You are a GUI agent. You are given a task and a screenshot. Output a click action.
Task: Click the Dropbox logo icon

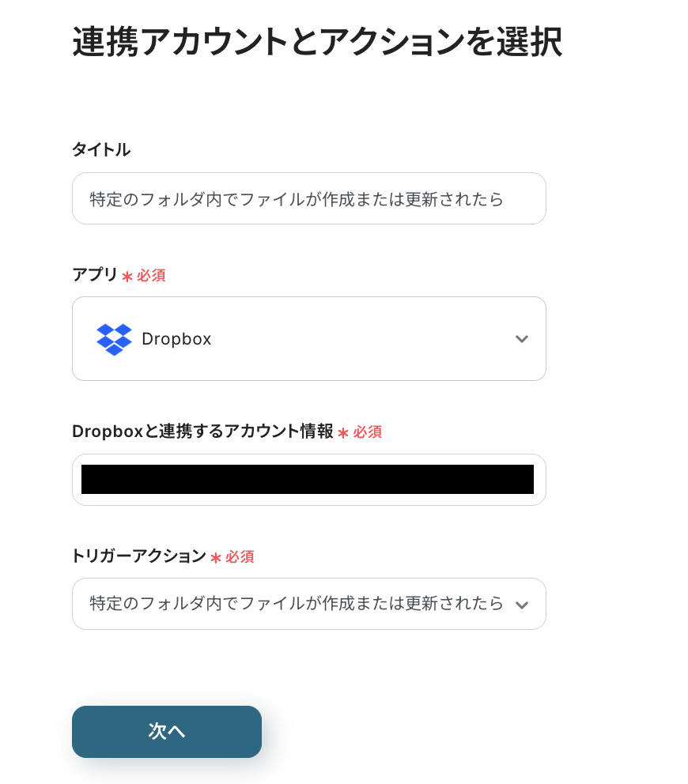[114, 339]
